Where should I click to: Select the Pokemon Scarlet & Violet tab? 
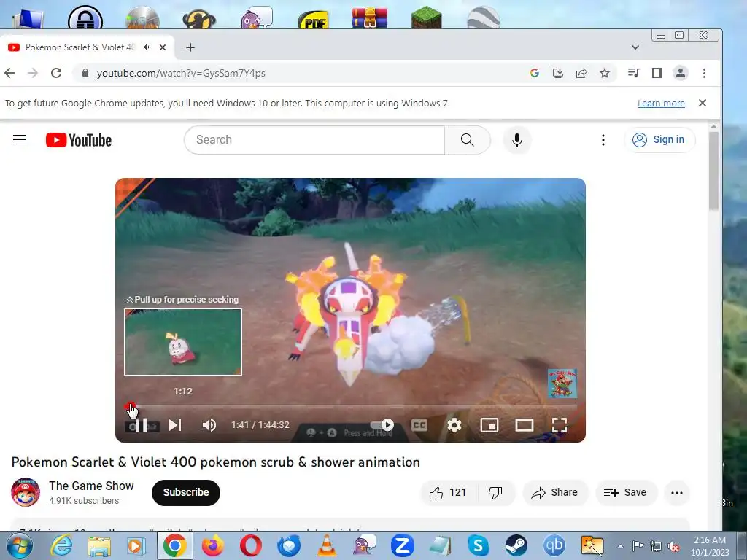click(80, 47)
